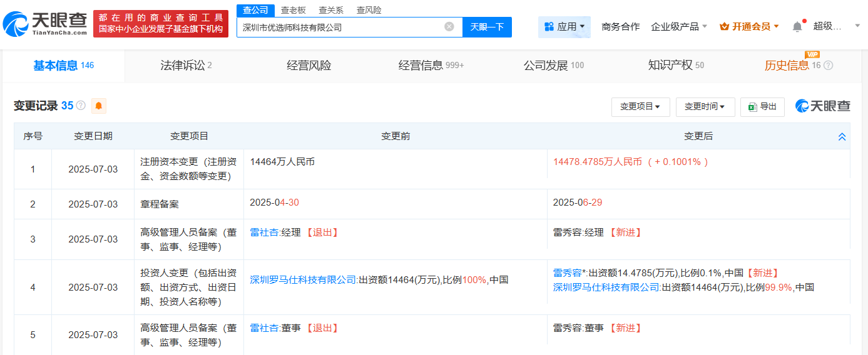Click the 投资人变更 item in row 4

[x=188, y=287]
